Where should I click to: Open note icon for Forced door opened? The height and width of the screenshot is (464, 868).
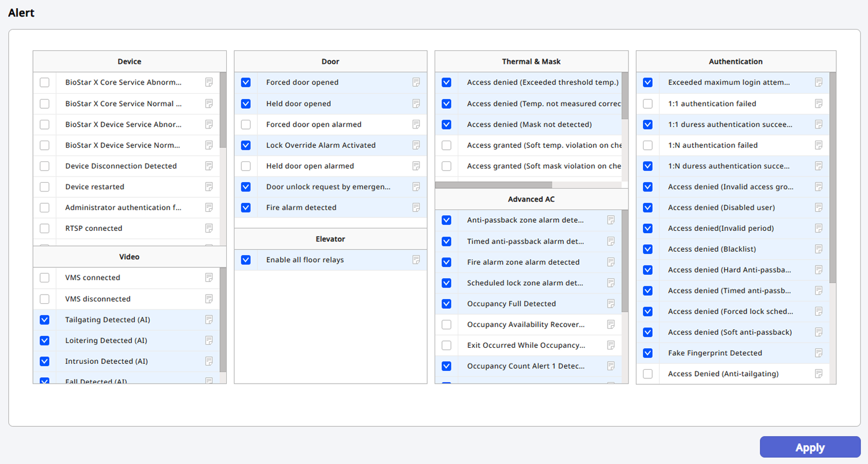[x=416, y=83]
